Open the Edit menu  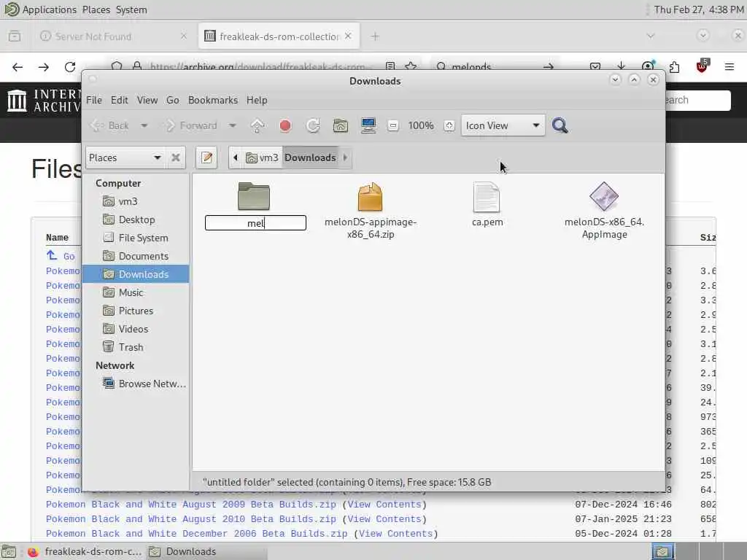[119, 100]
